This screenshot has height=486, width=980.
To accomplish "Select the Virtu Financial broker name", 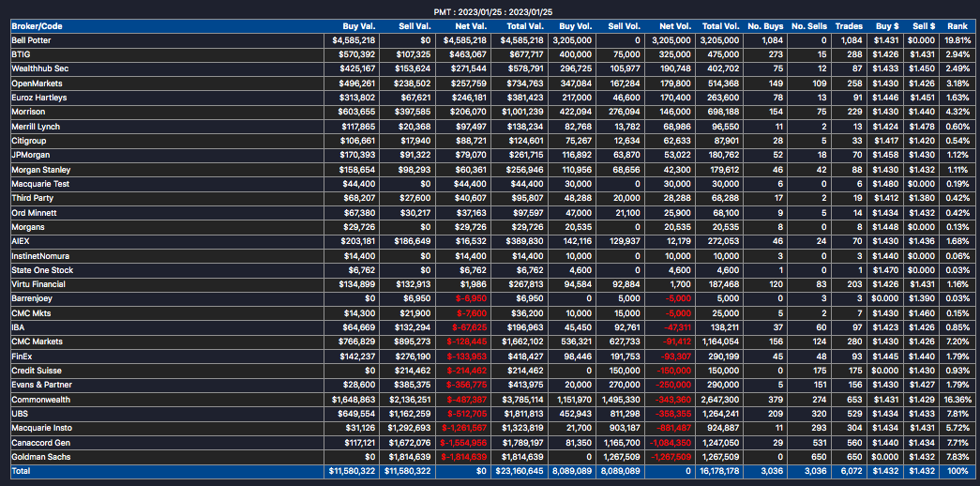I will coord(38,284).
